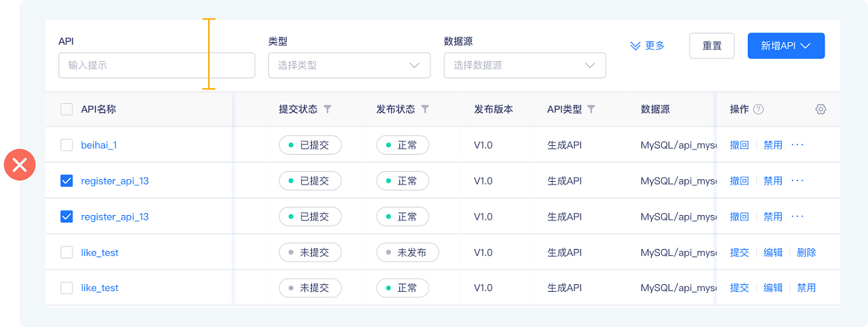Click 删除 on the unpublished like_test row
868x327 pixels.
[806, 252]
